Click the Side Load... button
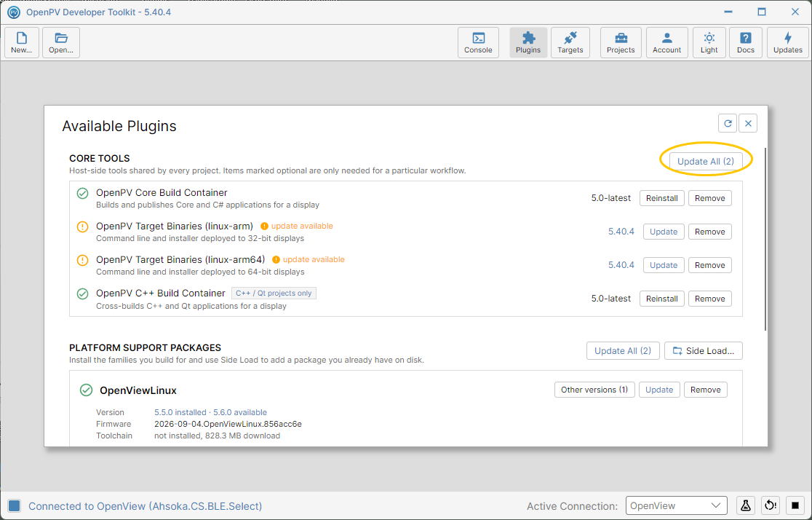 704,350
